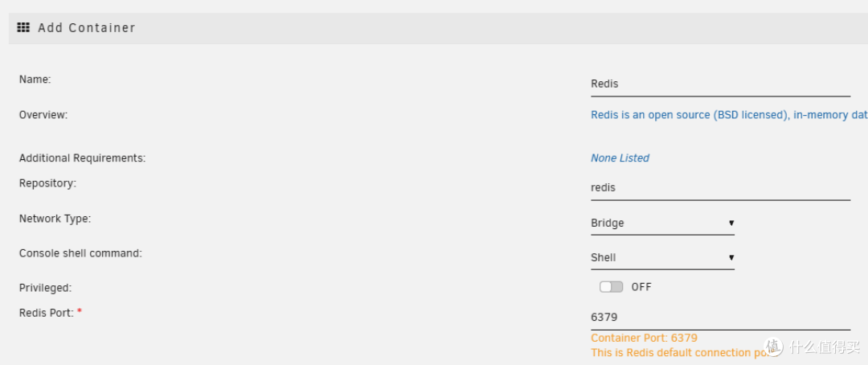Click the Container Port: 6379 hint text
Viewport: 868px width, 365px height.
tap(644, 338)
